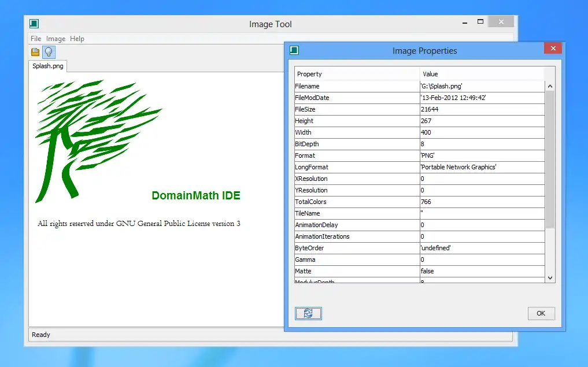Click the DomainMath IDE splash image
The image size is (588, 367).
(139, 154)
